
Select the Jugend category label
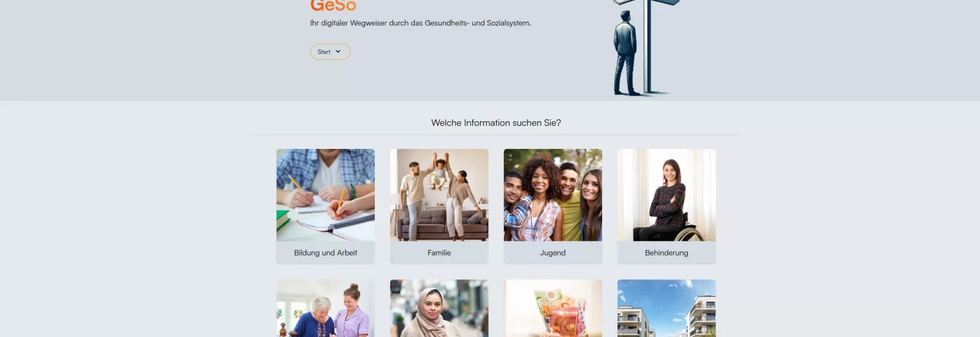553,252
